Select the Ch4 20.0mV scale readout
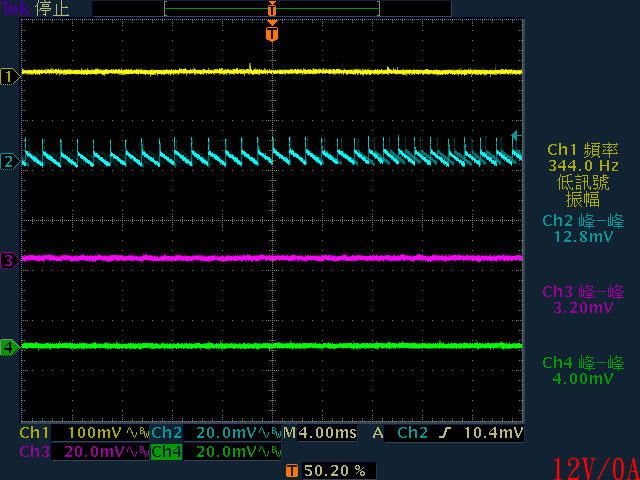 point(226,452)
